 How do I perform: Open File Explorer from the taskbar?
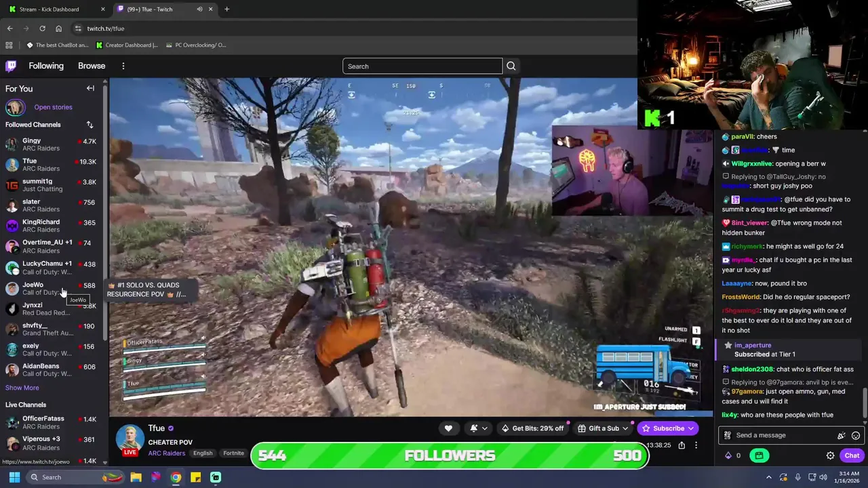click(x=136, y=477)
